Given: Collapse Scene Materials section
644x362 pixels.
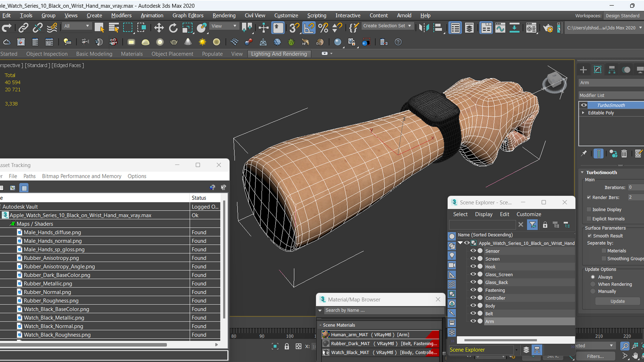Looking at the screenshot, I should [x=320, y=325].
